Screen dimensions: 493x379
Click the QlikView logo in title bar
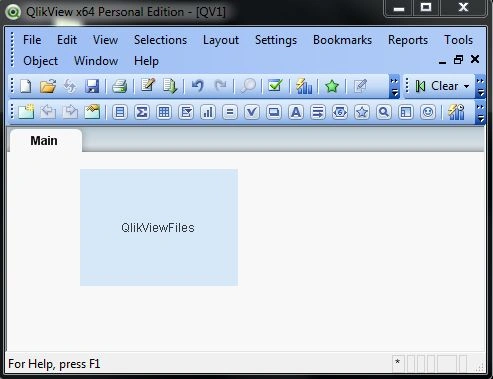13,12
